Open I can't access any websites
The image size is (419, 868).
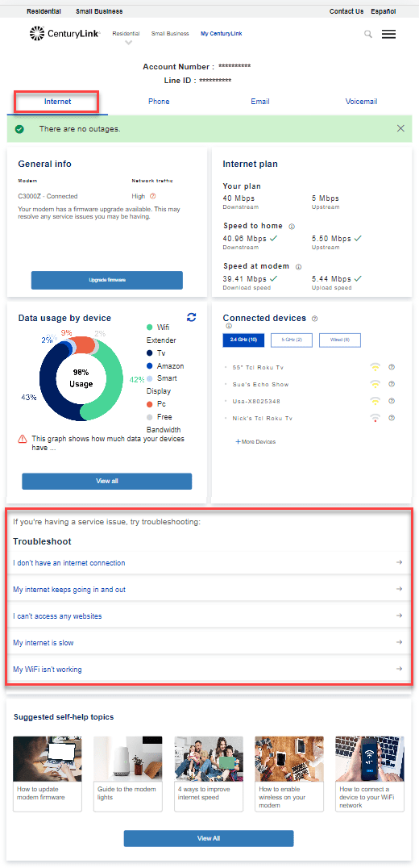(x=57, y=616)
